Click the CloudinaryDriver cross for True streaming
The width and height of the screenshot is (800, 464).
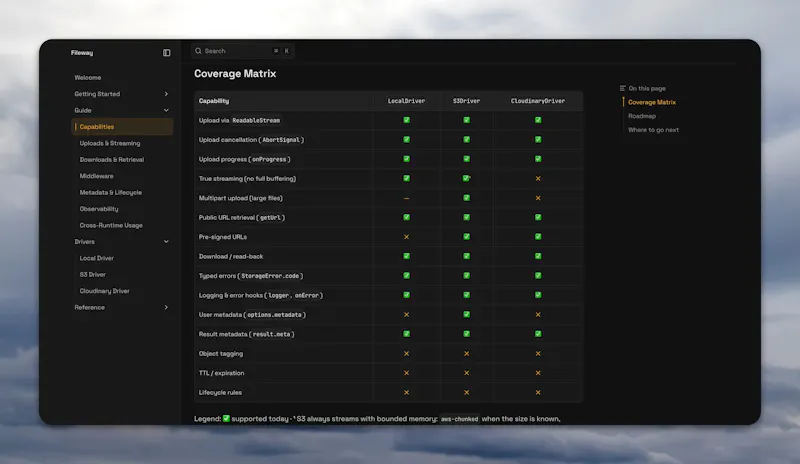538,179
